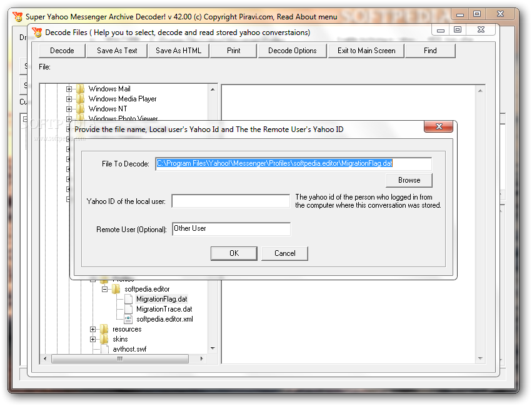
Task: Confirm the dialog with OK
Action: coord(234,253)
